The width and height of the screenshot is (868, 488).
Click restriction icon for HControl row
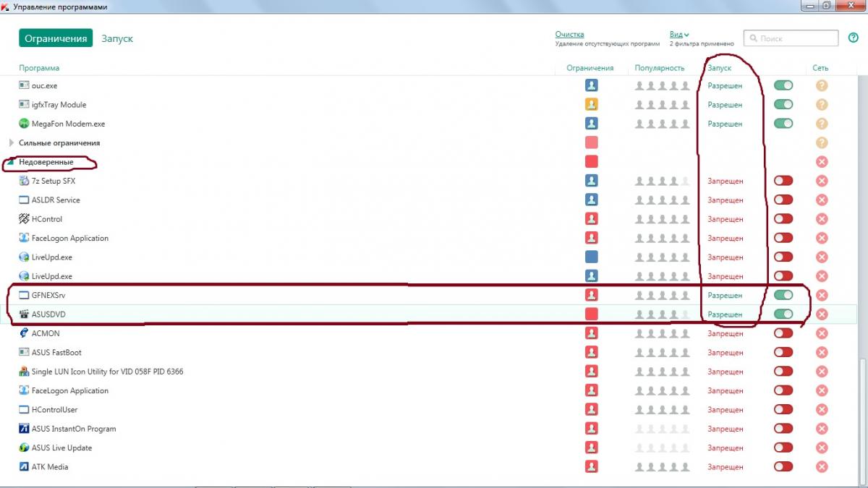pyautogui.click(x=591, y=219)
